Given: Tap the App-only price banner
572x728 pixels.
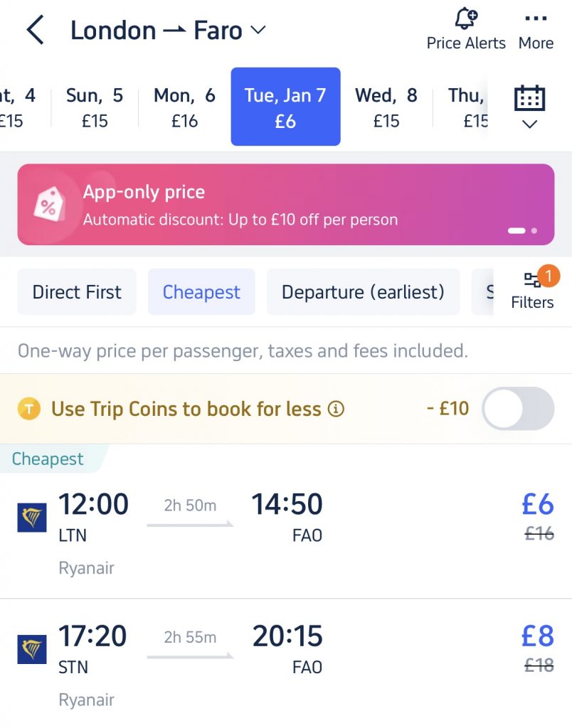Looking at the screenshot, I should 286,204.
